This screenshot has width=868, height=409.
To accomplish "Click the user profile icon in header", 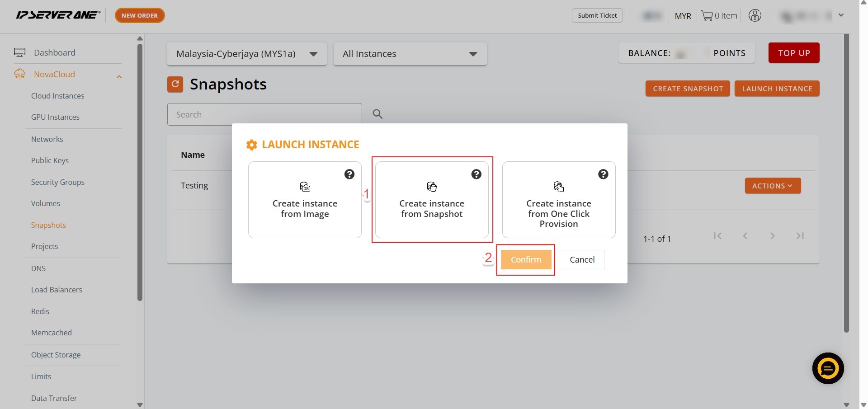I will click(x=755, y=16).
